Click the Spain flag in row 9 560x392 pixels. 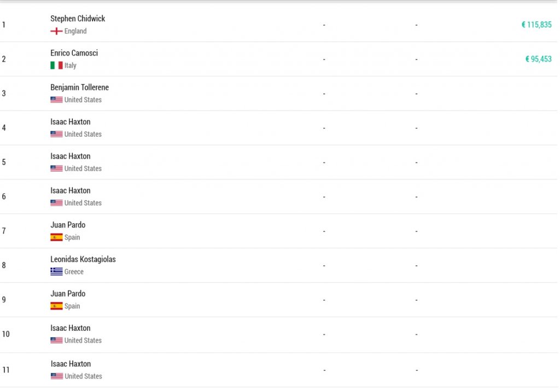(56, 306)
